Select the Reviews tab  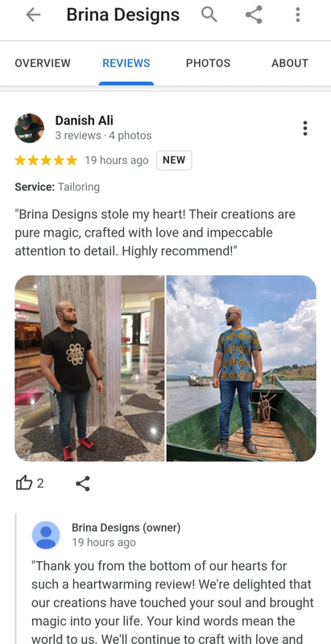point(126,64)
